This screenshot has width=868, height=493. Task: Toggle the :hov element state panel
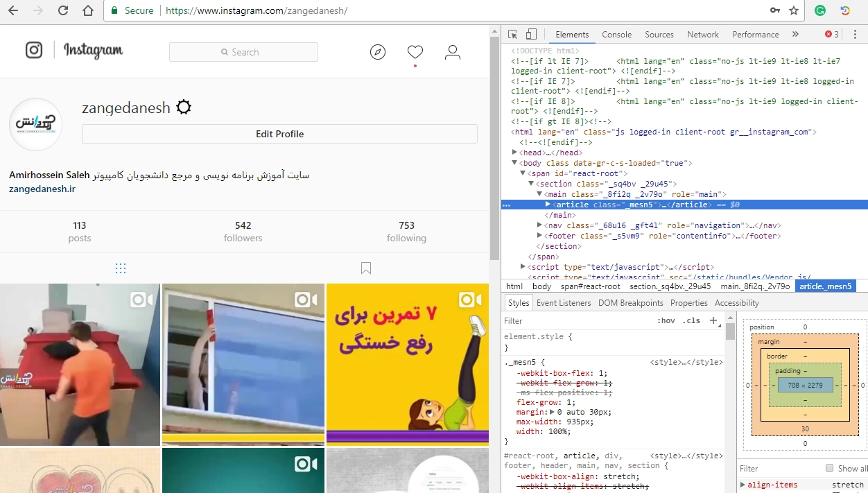[666, 321]
